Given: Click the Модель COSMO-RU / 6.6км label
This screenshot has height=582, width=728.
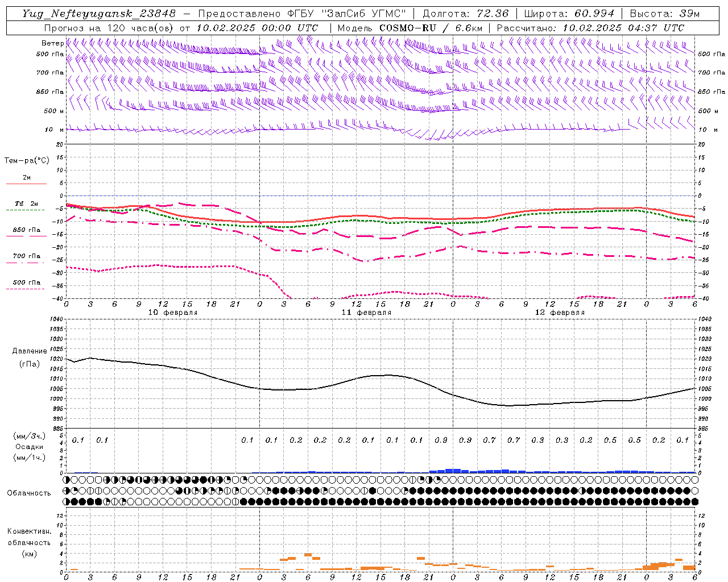Looking at the screenshot, I should click(410, 28).
